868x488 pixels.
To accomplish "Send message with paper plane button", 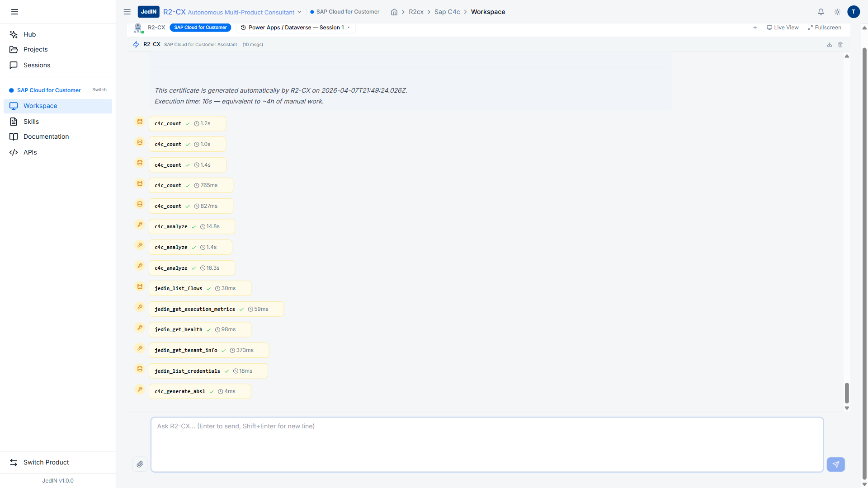I will 835,464.
